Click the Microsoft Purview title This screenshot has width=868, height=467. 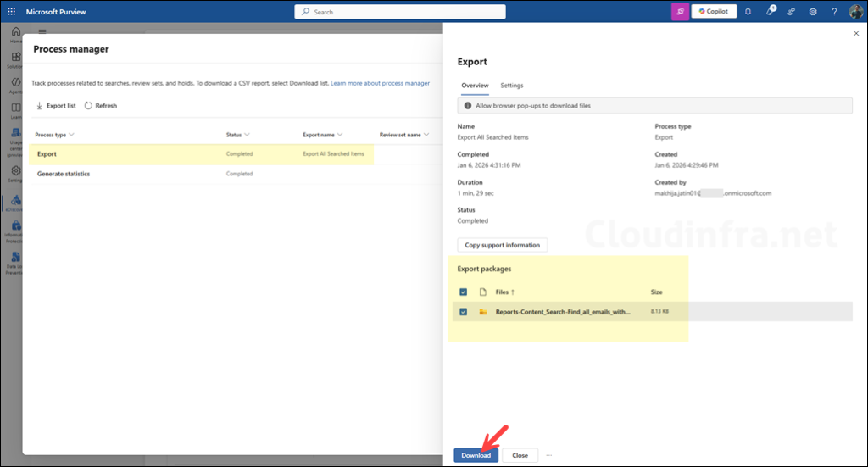[56, 12]
